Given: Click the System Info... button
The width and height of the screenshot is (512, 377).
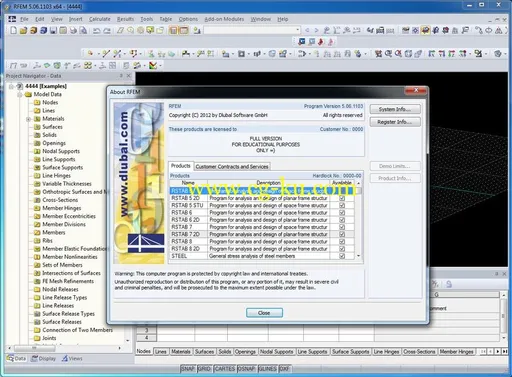Looking at the screenshot, I should click(395, 109).
